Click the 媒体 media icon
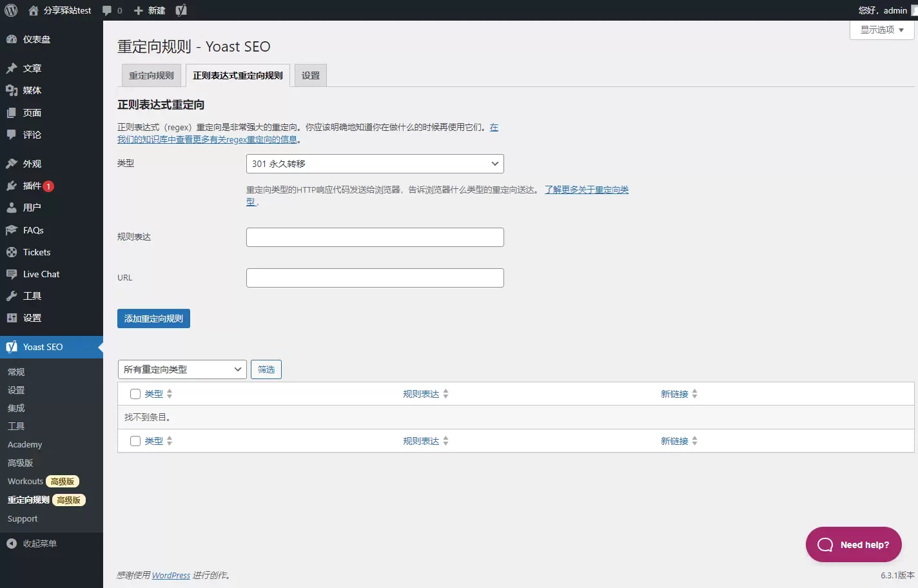Viewport: 918px width, 588px height. (x=12, y=90)
